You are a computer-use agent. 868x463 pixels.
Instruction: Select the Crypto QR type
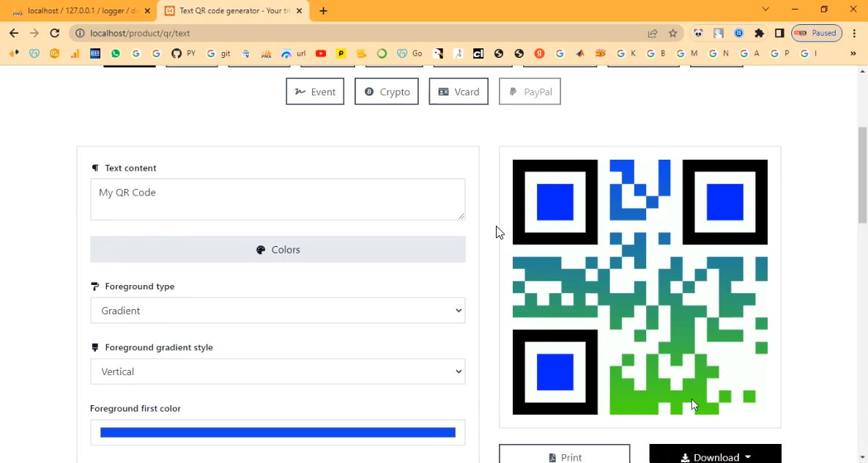click(387, 92)
